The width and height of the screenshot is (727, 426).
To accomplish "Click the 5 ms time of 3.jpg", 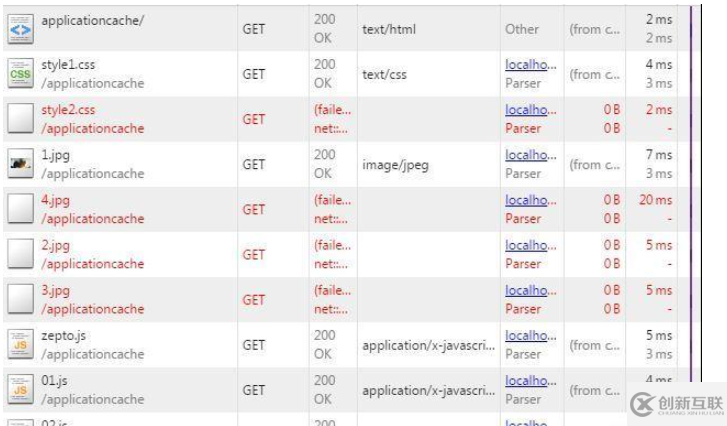I will tap(659, 291).
